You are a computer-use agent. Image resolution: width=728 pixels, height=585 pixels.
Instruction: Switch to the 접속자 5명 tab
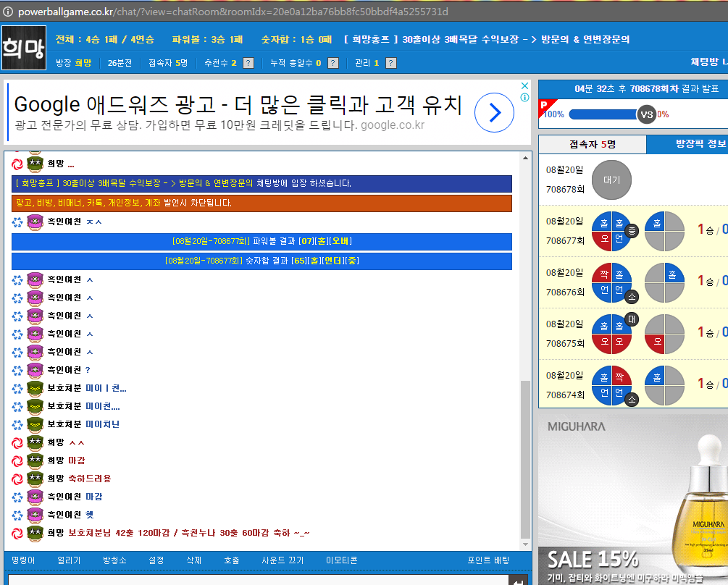click(593, 144)
